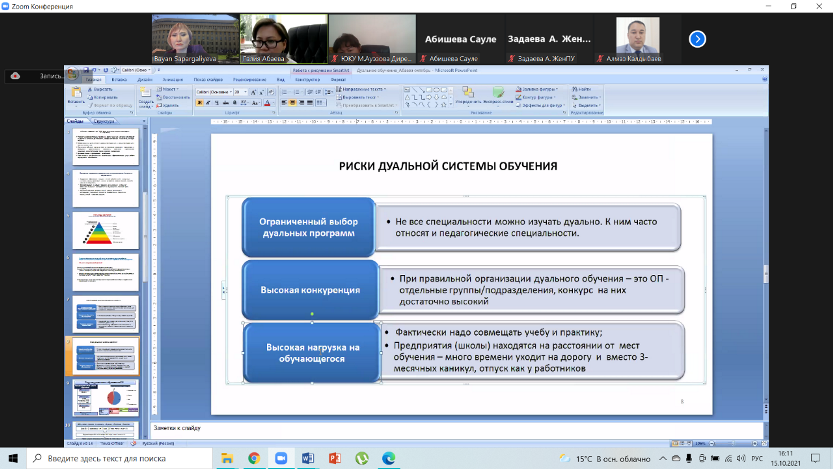Image resolution: width=833 pixels, height=469 pixels.
Task: Open PowerPoint from the Windows taskbar
Action: coord(335,457)
